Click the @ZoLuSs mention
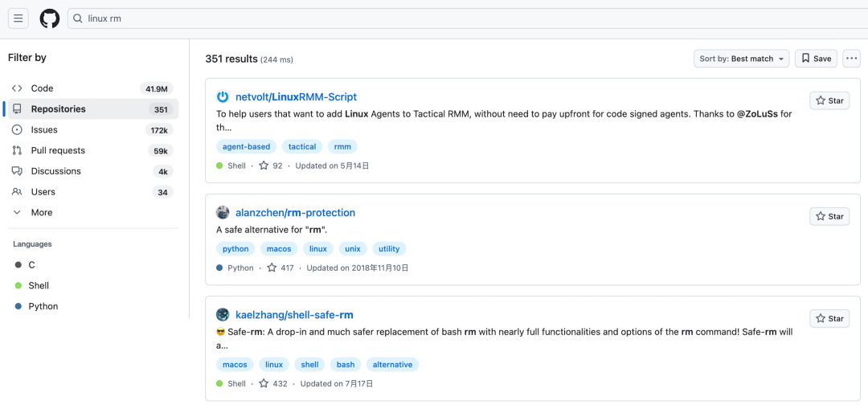Image resolution: width=868 pixels, height=409 pixels. [758, 115]
